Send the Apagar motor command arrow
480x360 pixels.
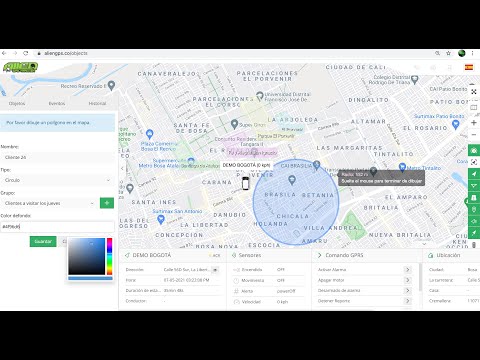pyautogui.click(x=407, y=280)
